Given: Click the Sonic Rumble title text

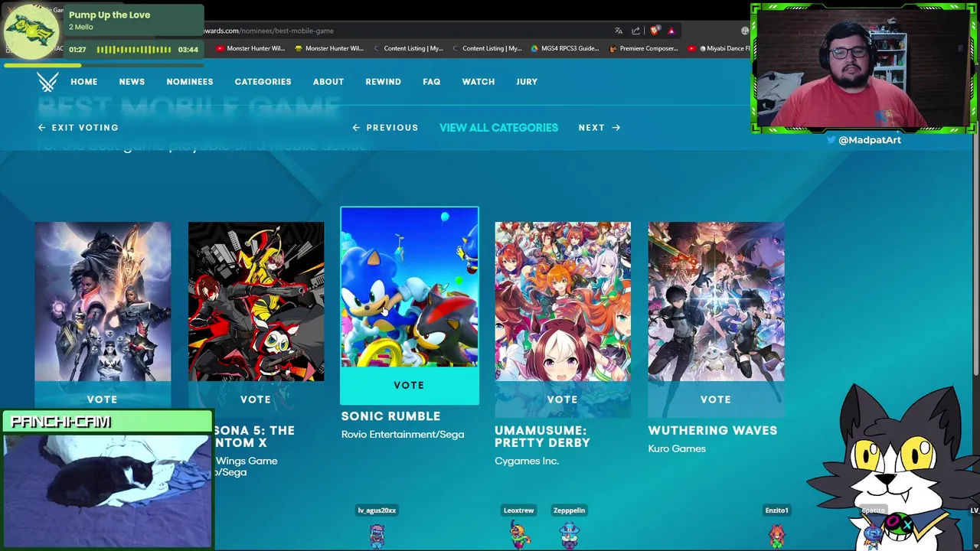Looking at the screenshot, I should (390, 416).
